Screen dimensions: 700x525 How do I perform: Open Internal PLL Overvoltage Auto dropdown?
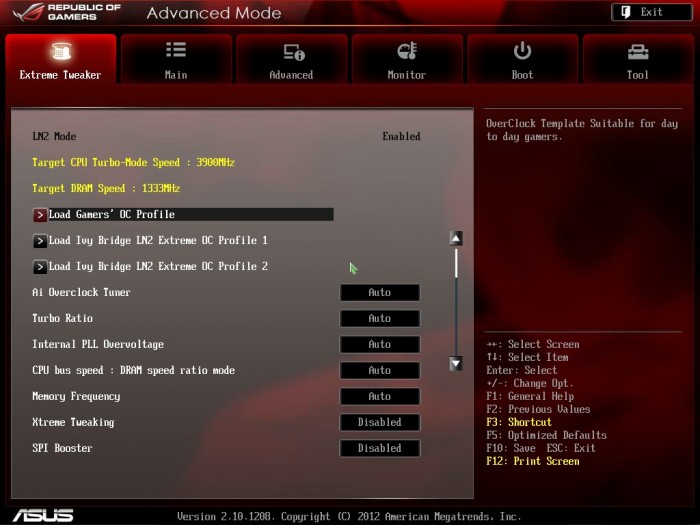[379, 344]
